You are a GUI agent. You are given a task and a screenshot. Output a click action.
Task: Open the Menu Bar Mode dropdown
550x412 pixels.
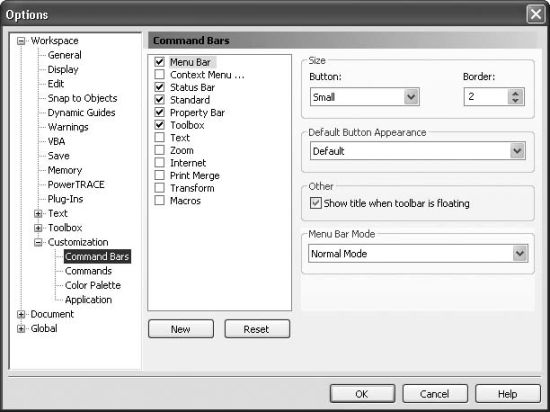click(x=519, y=254)
